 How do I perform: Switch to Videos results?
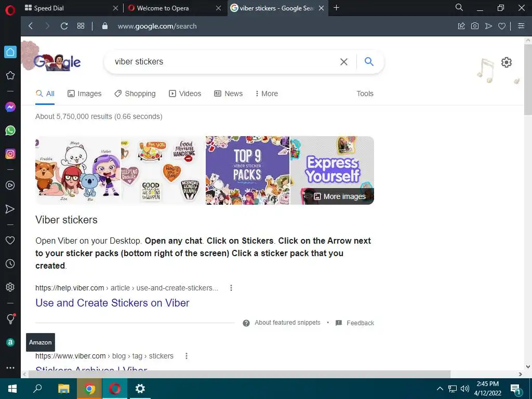(x=185, y=94)
